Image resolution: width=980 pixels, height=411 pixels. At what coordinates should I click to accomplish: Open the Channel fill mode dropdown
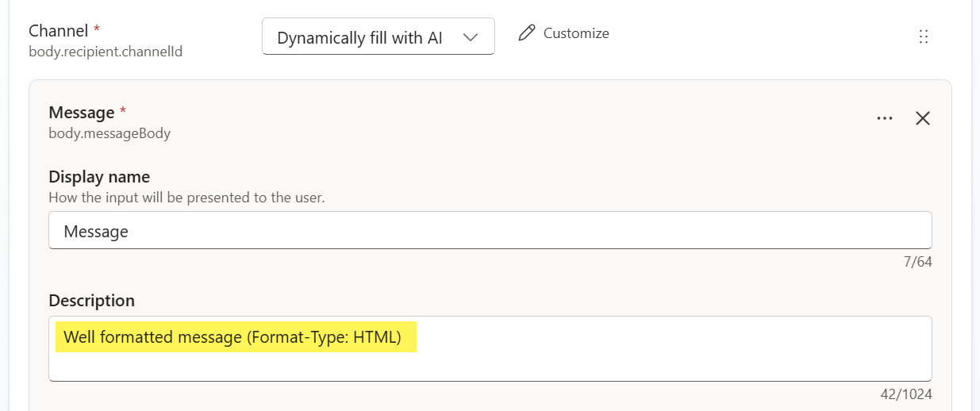(378, 37)
